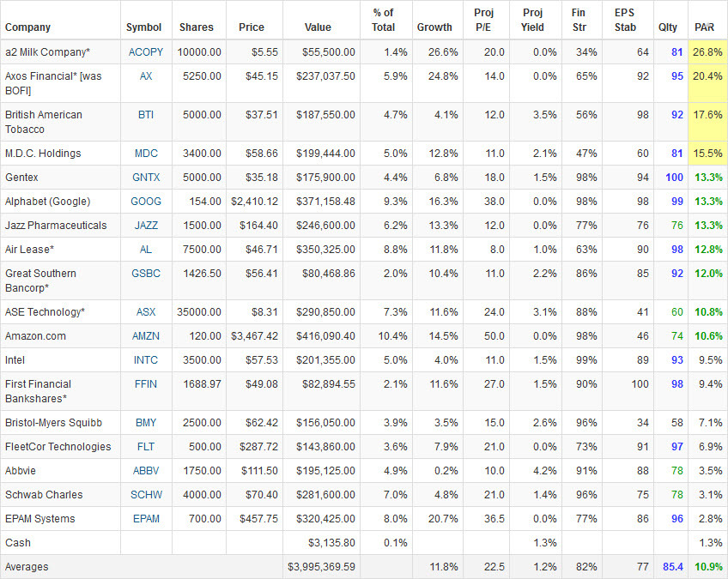Click the JAZZ symbol link
Viewport: 728px width, 579px height.
(146, 226)
